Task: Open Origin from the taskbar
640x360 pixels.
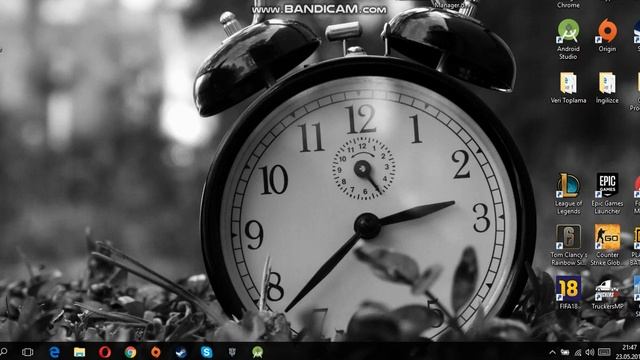Action: [x=156, y=352]
